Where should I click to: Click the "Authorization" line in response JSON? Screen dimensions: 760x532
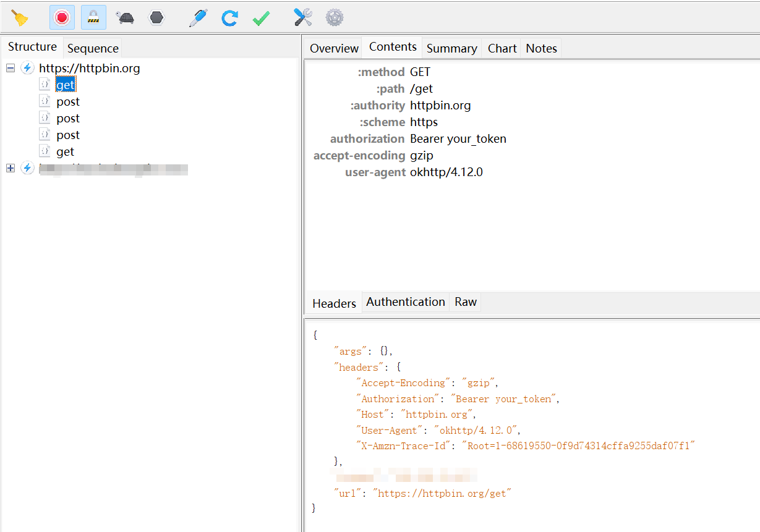pos(458,399)
